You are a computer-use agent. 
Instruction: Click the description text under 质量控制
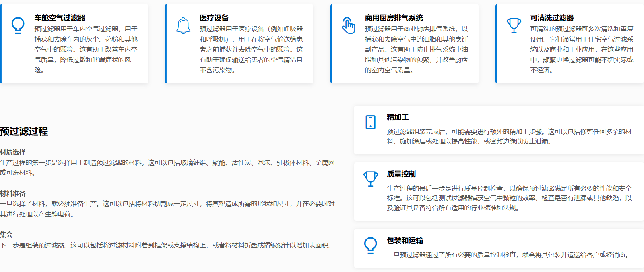509,198
